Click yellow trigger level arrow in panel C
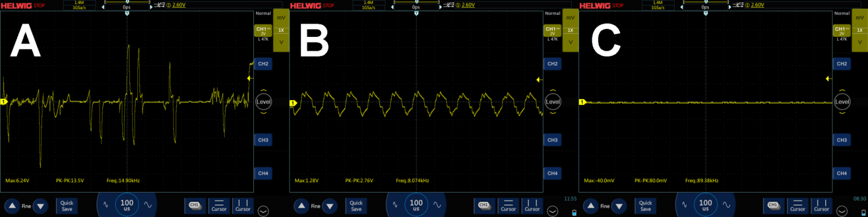 tap(828, 79)
